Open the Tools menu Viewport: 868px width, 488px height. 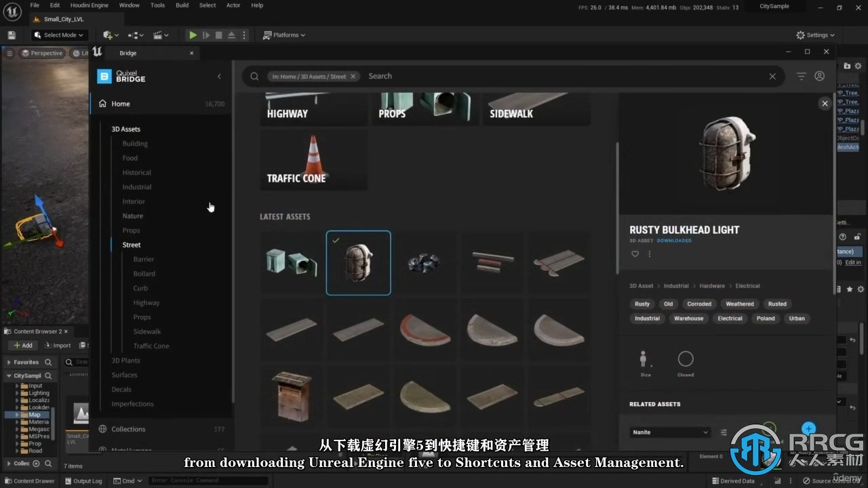click(157, 5)
